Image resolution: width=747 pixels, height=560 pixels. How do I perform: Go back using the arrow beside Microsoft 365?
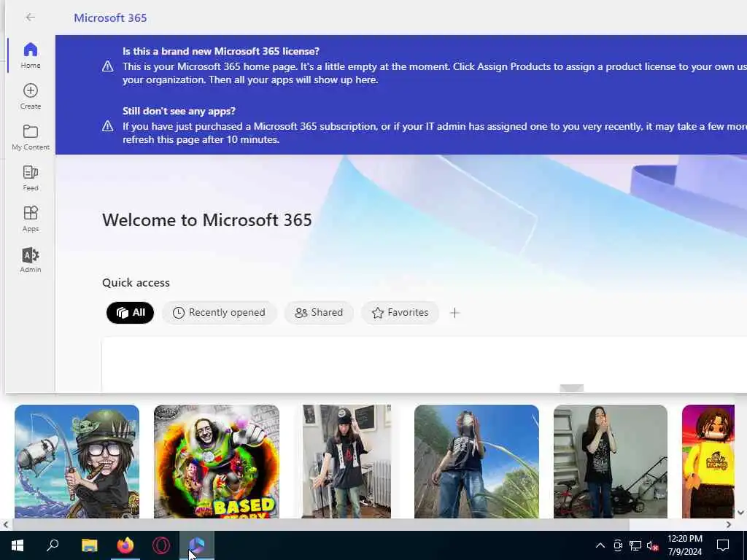(31, 17)
